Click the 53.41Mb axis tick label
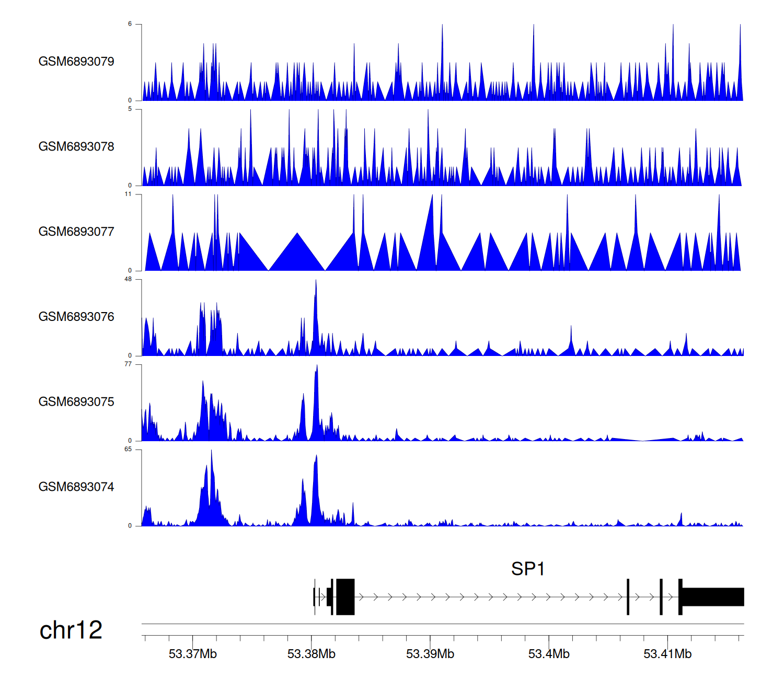The height and width of the screenshot is (690, 784). click(x=667, y=654)
